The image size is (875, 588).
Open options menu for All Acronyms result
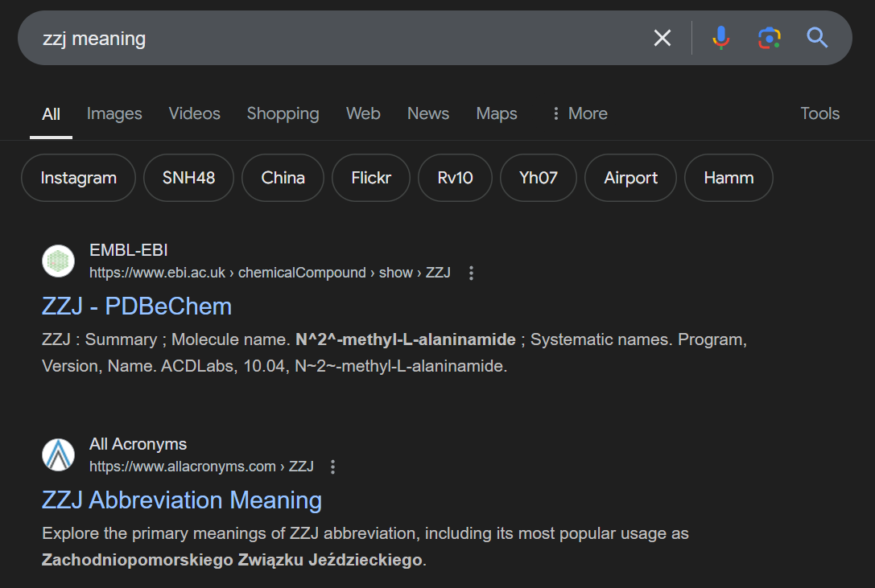(x=333, y=467)
